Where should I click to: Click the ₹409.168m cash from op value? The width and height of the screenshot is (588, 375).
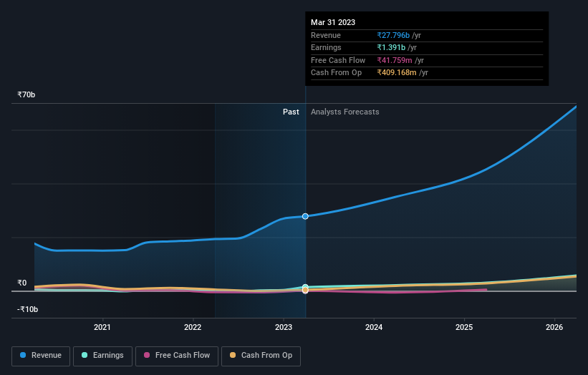click(x=397, y=73)
